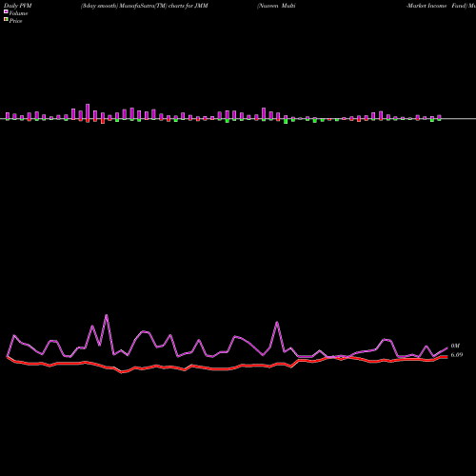The height and width of the screenshot is (476, 476).
Task: Click the Volume legend color swatch
Action: (6, 11)
